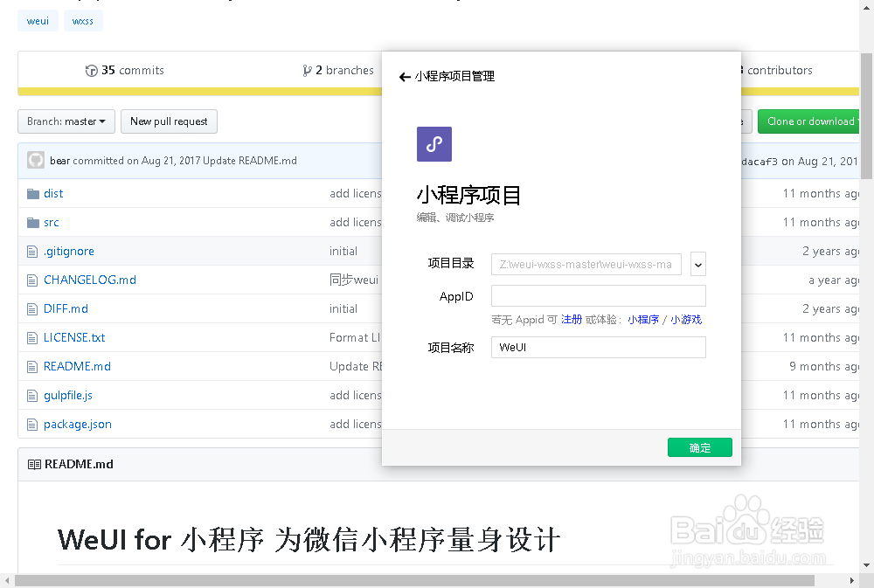The image size is (874, 588).
Task: Click the 'initial' commit message for .gitignore
Action: [x=343, y=252]
